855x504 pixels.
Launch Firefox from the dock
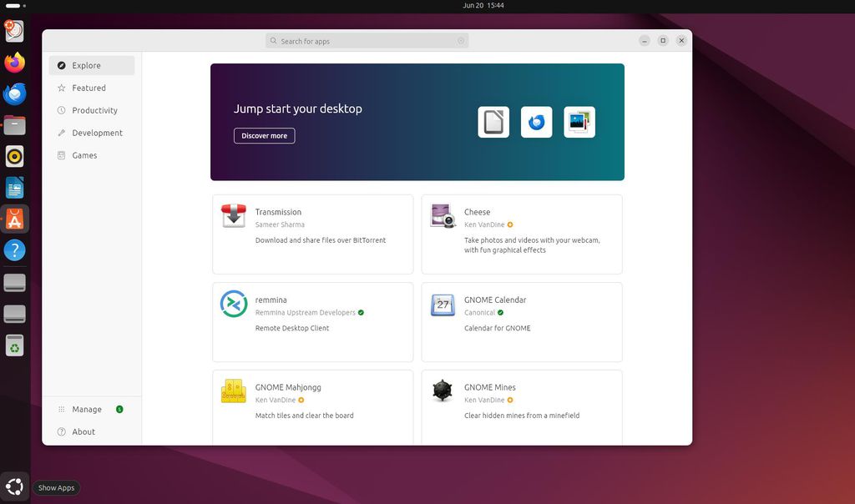point(14,62)
